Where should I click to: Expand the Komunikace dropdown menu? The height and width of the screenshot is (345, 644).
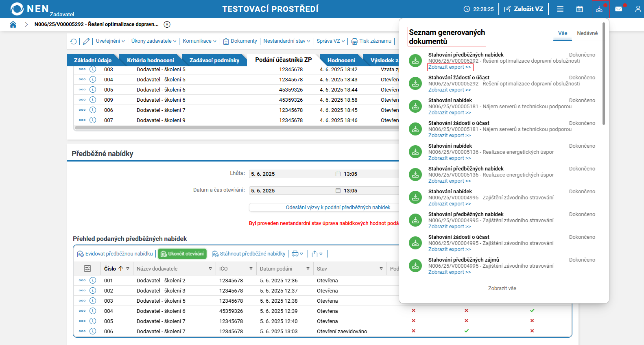click(x=199, y=41)
